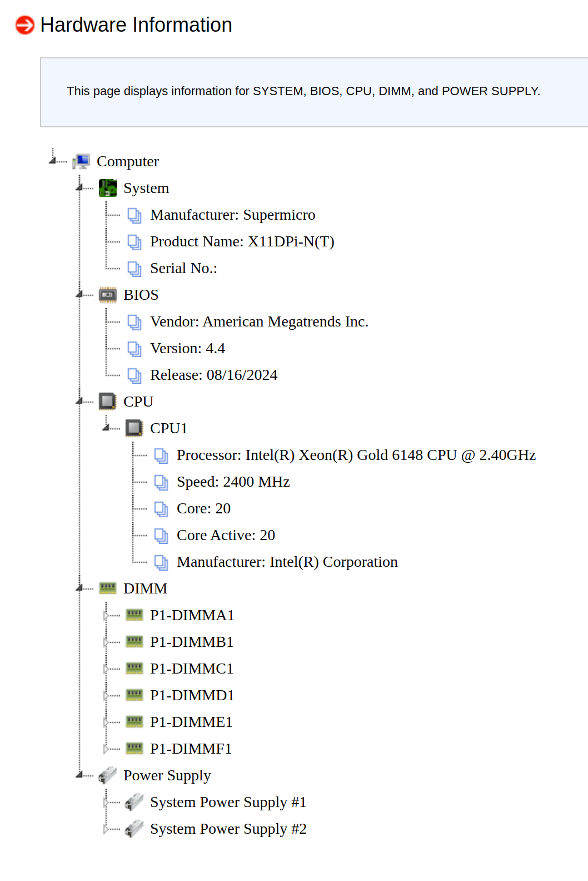Click the P1-DIMMD1 memory icon
The width and height of the screenshot is (588, 881).
134,695
